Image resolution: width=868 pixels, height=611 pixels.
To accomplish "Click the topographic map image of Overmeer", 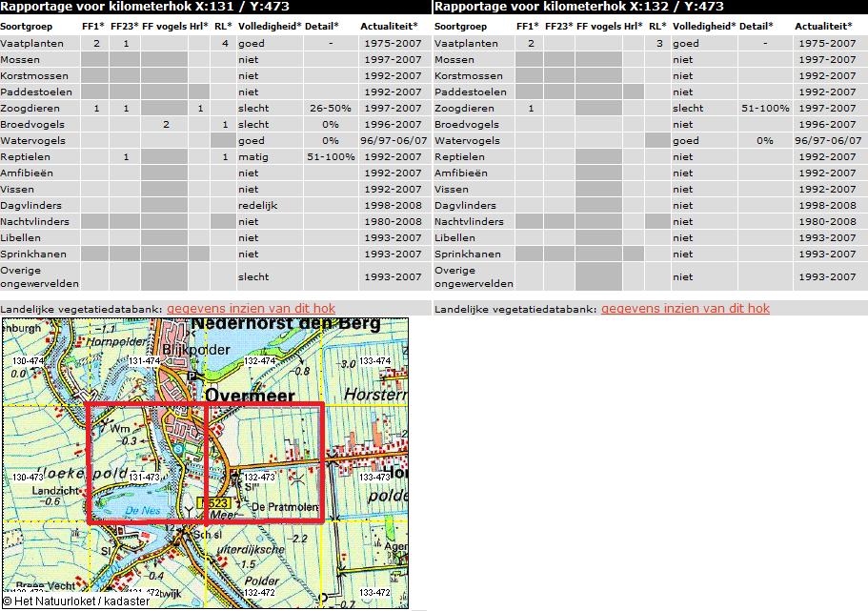I will (x=206, y=462).
